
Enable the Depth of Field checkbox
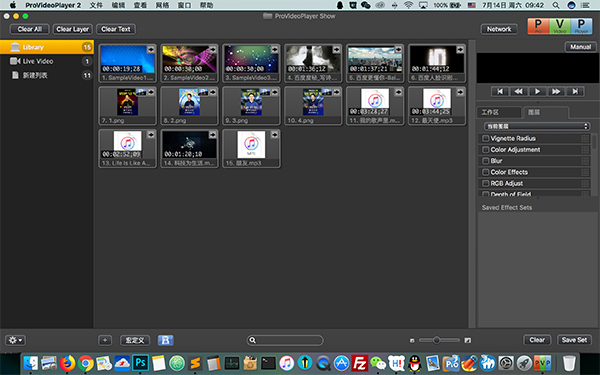pyautogui.click(x=486, y=194)
